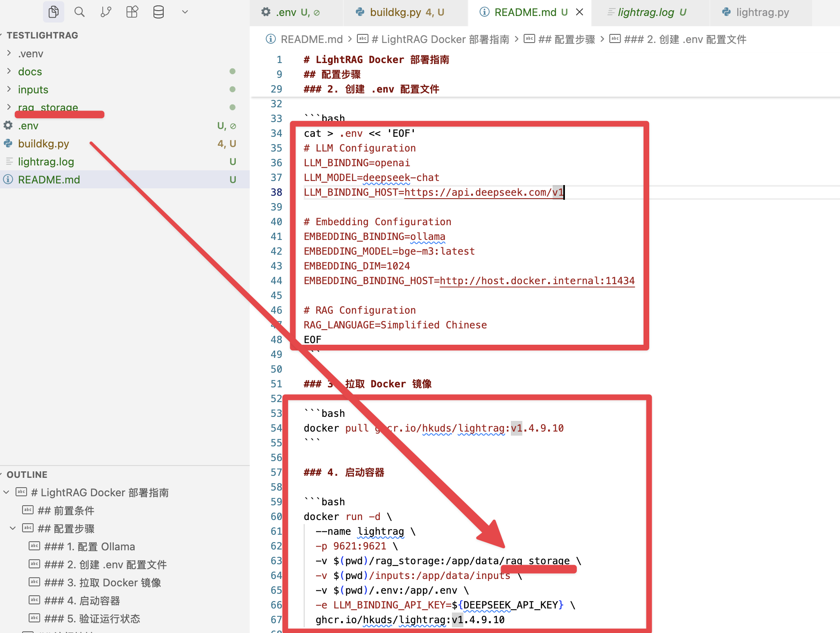Viewport: 840px width, 633px height.
Task: Click 配置步骤 breadcrumb segment
Action: [567, 39]
